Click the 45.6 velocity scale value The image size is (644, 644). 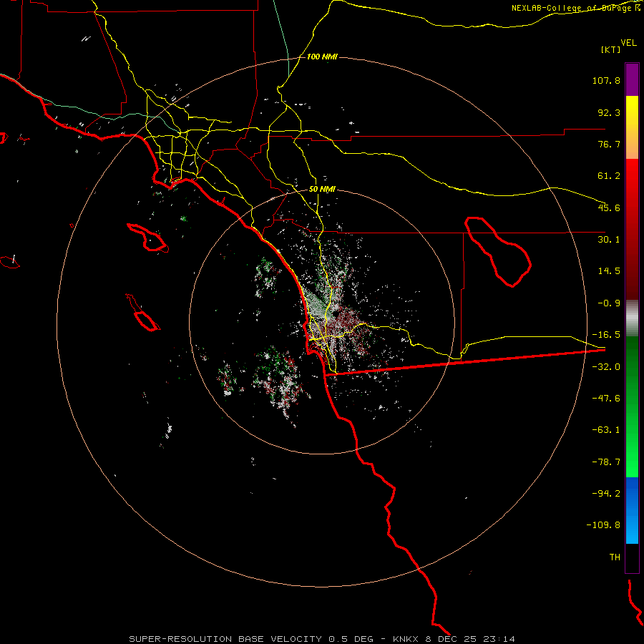click(609, 208)
